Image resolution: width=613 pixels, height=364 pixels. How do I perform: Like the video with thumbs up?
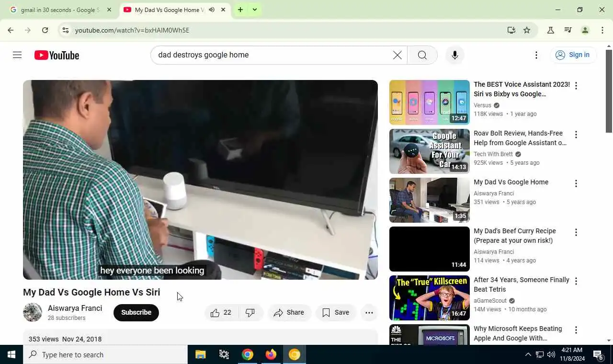pos(221,313)
